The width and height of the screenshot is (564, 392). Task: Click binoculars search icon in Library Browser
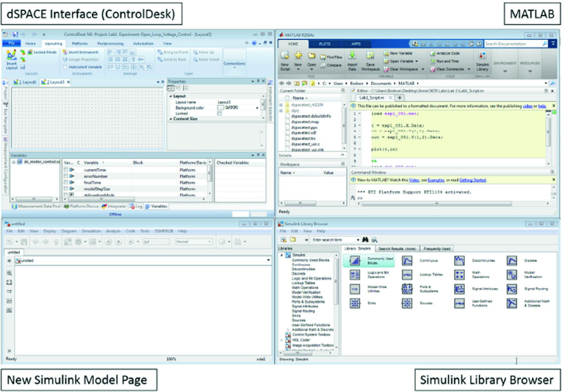click(x=365, y=240)
